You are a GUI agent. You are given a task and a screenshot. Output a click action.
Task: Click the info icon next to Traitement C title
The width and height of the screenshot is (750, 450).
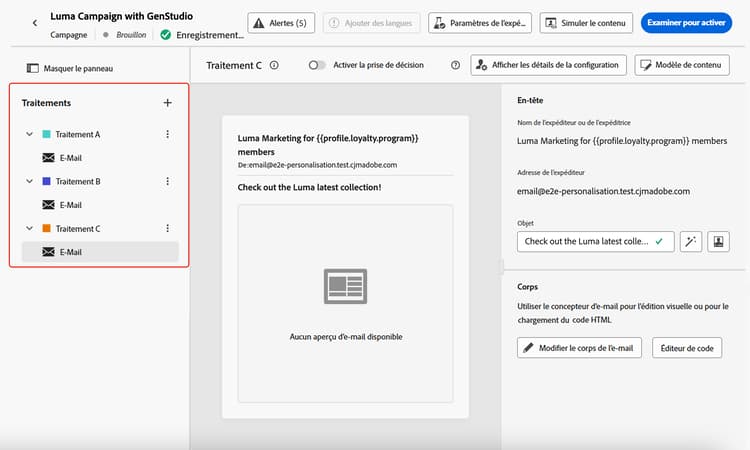tap(274, 65)
